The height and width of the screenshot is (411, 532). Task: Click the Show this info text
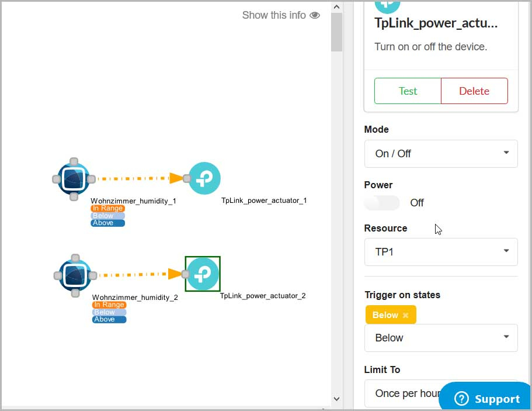point(274,15)
